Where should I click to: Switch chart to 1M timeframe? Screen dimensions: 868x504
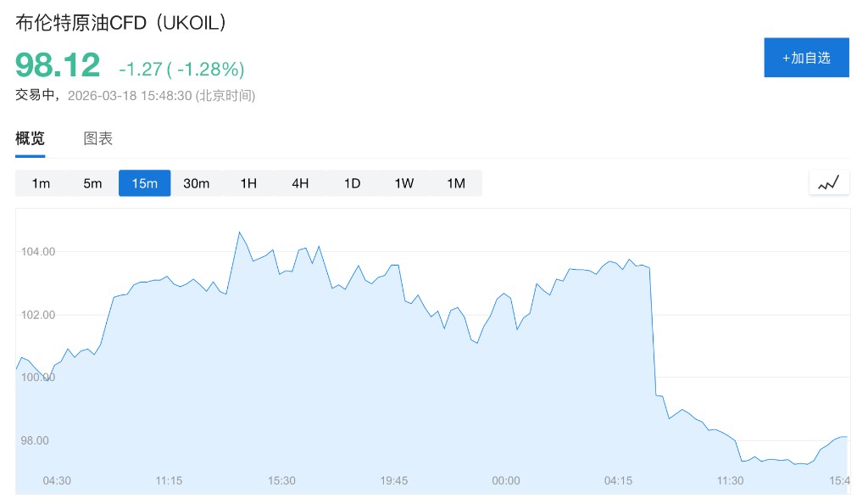[456, 183]
